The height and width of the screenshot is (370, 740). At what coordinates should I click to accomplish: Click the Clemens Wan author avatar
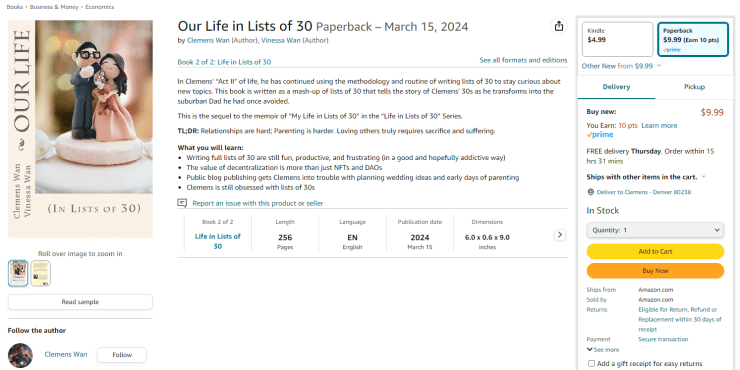[20, 355]
